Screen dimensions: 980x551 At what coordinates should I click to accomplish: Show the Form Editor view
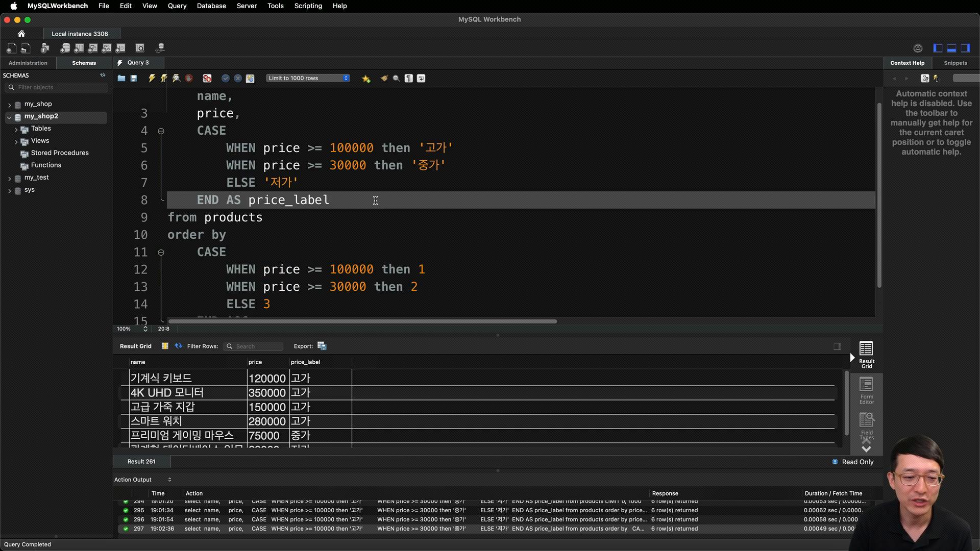pos(866,391)
